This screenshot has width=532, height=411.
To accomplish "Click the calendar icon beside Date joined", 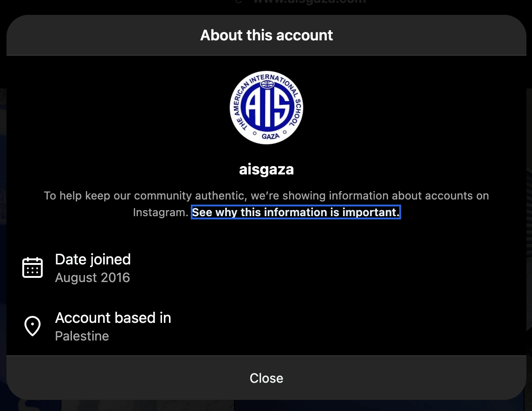I will click(32, 268).
